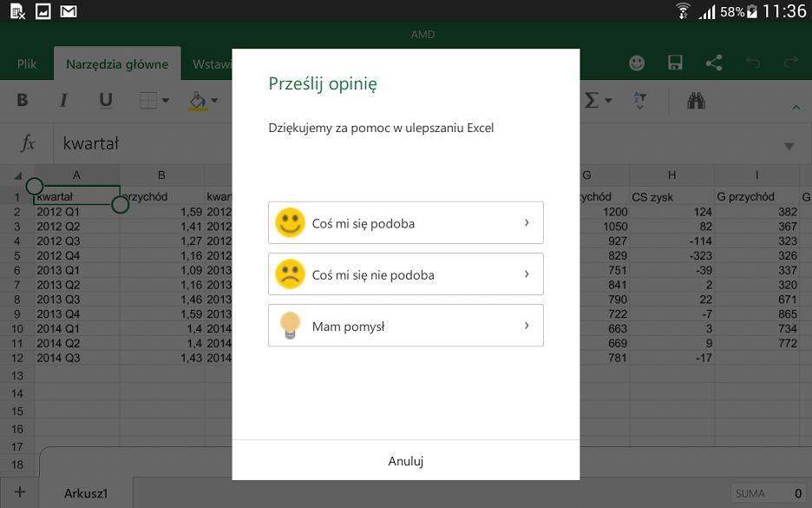Click the redo arrow icon
812x508 pixels.
pos(790,61)
